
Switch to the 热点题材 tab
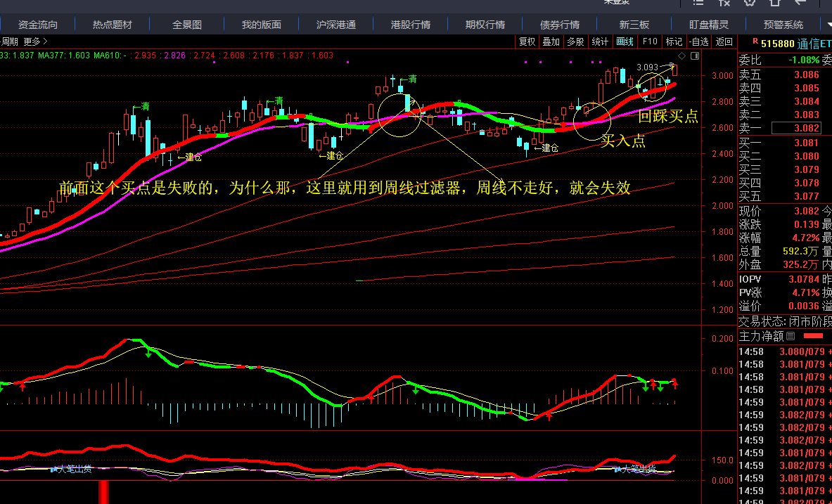click(112, 25)
